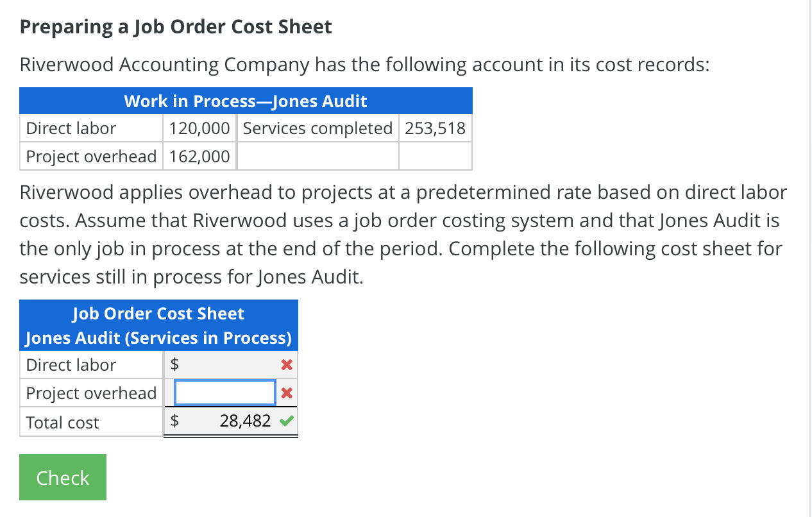Click the Preparing a Job Order Cost Sheet heading
The height and width of the screenshot is (517, 812).
point(175,26)
